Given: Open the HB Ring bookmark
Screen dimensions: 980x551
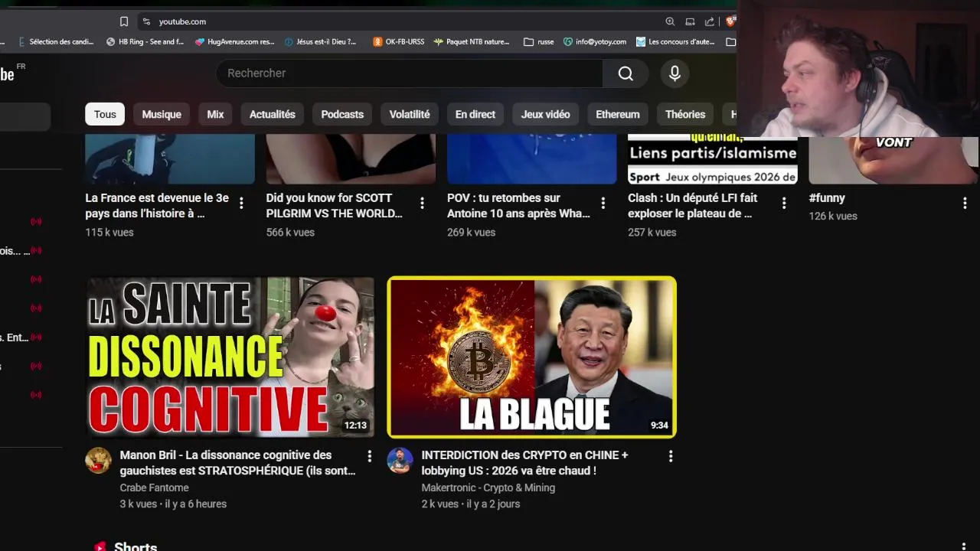Looking at the screenshot, I should pyautogui.click(x=145, y=42).
